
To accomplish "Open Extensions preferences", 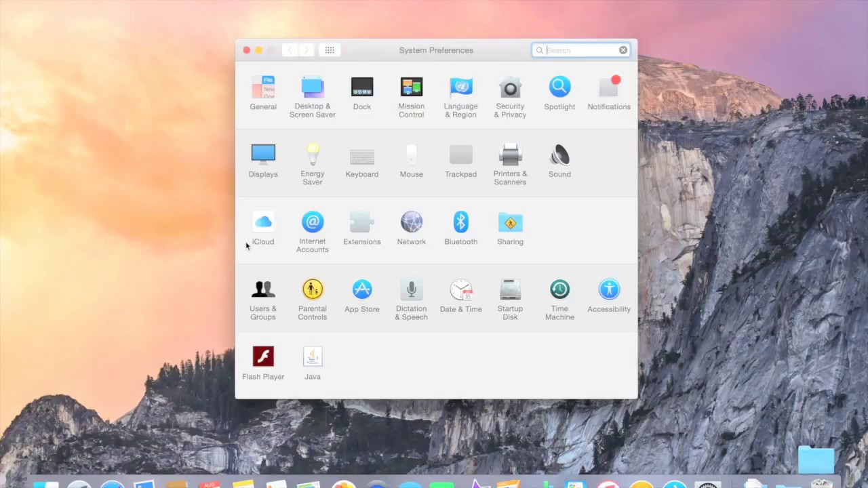I will (x=362, y=228).
